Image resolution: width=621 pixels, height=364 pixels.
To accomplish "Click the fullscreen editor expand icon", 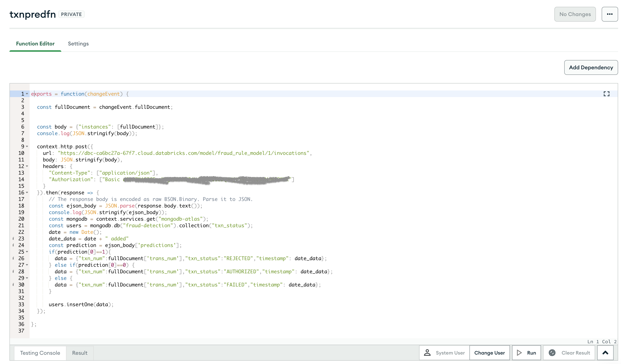I will [606, 94].
